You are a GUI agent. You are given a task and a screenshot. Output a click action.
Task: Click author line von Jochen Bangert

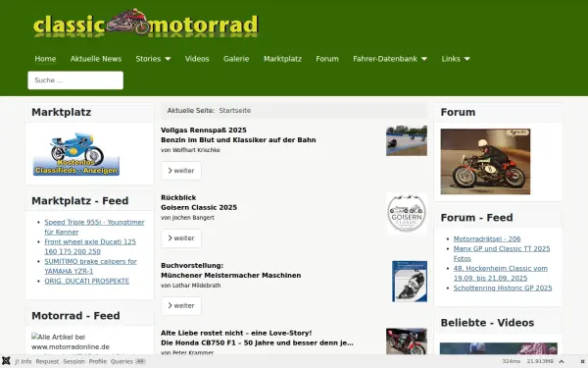pyautogui.click(x=187, y=218)
